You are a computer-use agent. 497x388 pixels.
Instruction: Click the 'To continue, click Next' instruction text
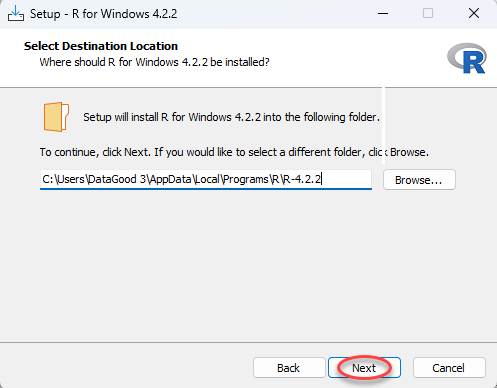pos(234,152)
